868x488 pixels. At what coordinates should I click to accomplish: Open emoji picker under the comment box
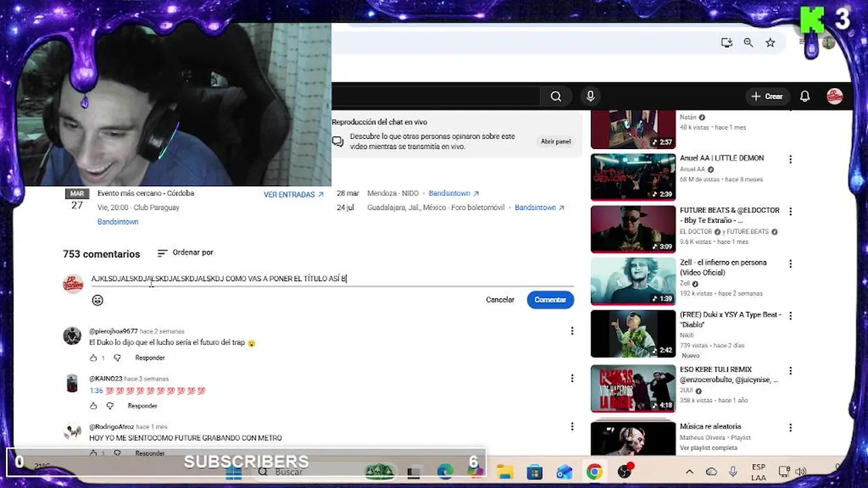tap(98, 300)
